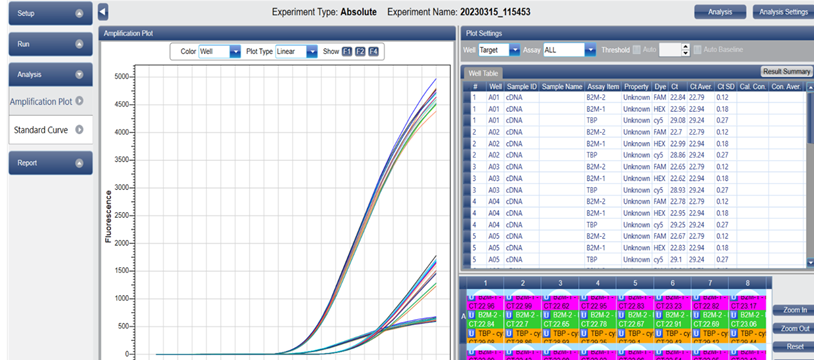Click the Result Summary button
The width and height of the screenshot is (814, 360).
pos(786,72)
